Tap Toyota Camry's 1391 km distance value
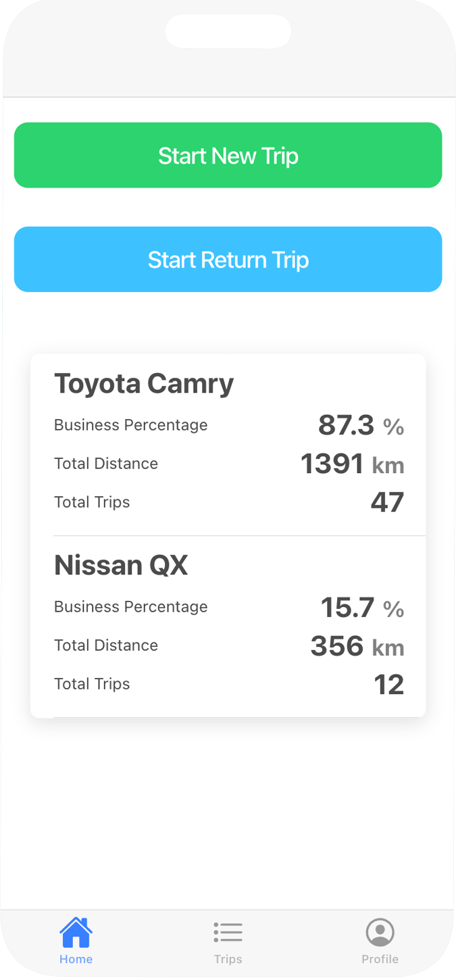Image resolution: width=456 pixels, height=980 pixels. tap(352, 464)
